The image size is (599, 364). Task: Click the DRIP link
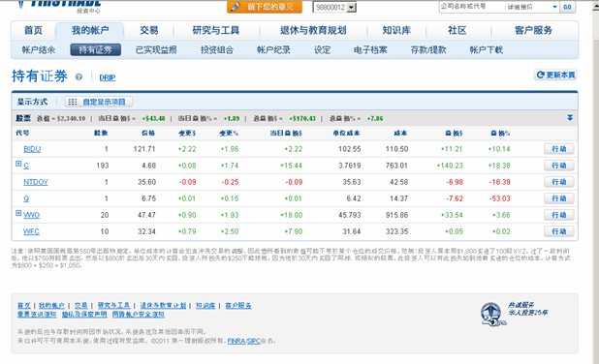coord(108,77)
